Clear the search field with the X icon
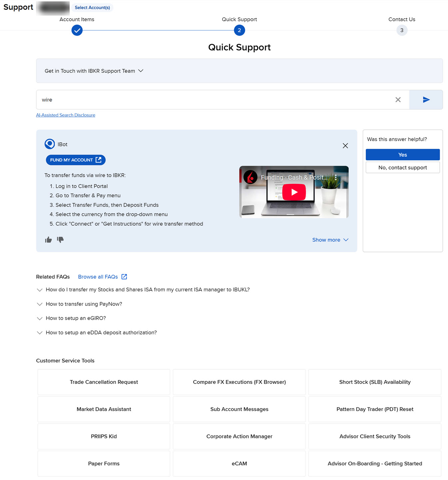This screenshot has height=480, width=448. 398,100
